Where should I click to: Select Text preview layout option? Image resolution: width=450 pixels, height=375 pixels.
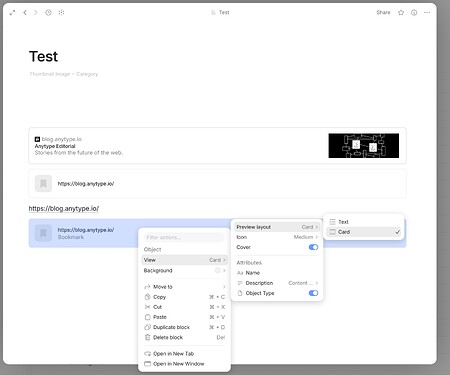(364, 222)
